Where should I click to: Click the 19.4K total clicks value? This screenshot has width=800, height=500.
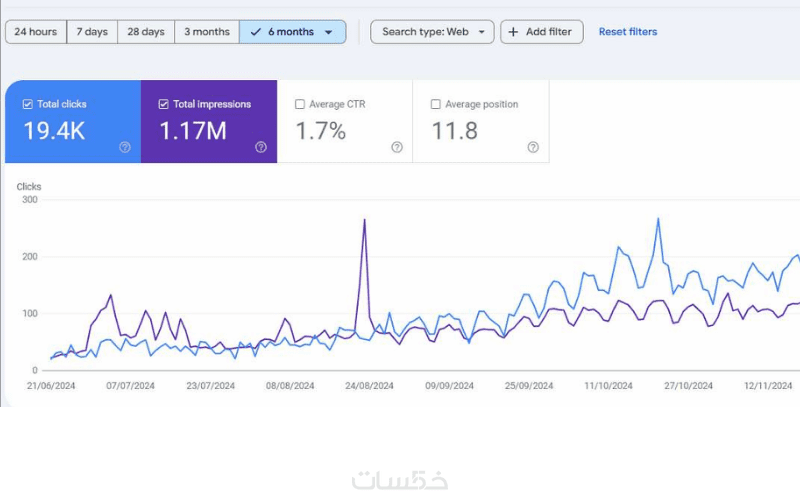pos(54,131)
